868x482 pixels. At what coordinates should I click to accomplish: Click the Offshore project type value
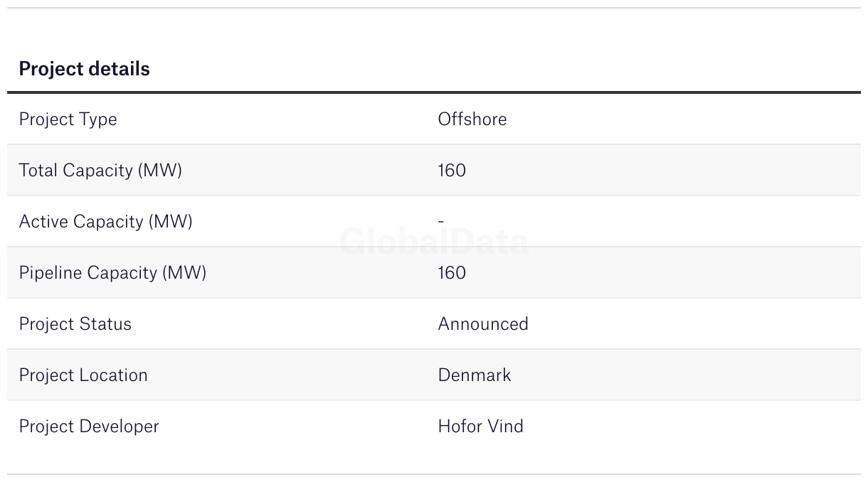(x=472, y=119)
